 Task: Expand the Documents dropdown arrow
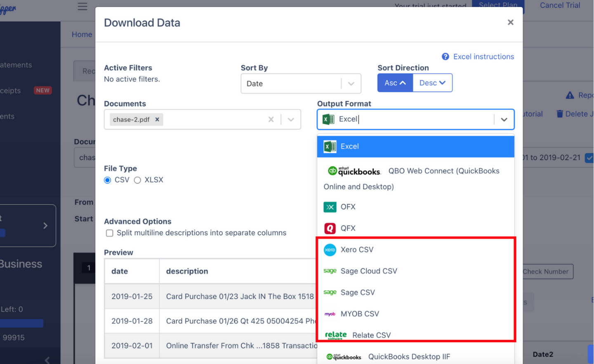pyautogui.click(x=291, y=120)
